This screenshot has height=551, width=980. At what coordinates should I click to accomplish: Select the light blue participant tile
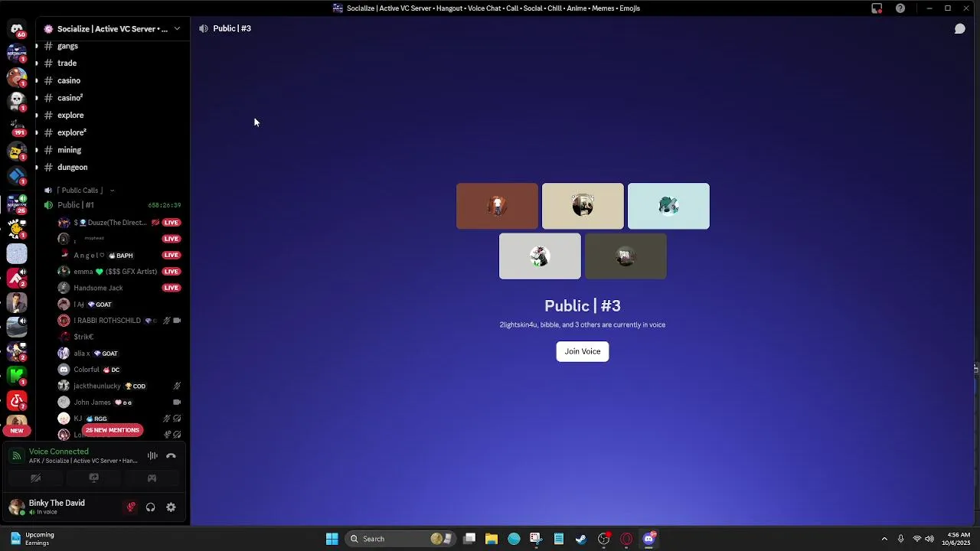click(x=668, y=206)
